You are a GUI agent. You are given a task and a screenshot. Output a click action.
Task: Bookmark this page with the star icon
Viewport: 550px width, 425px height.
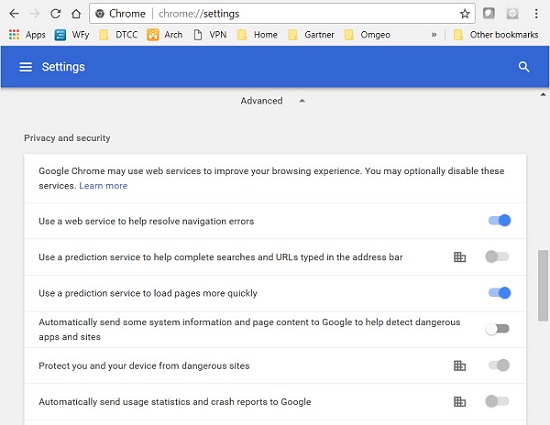465,14
